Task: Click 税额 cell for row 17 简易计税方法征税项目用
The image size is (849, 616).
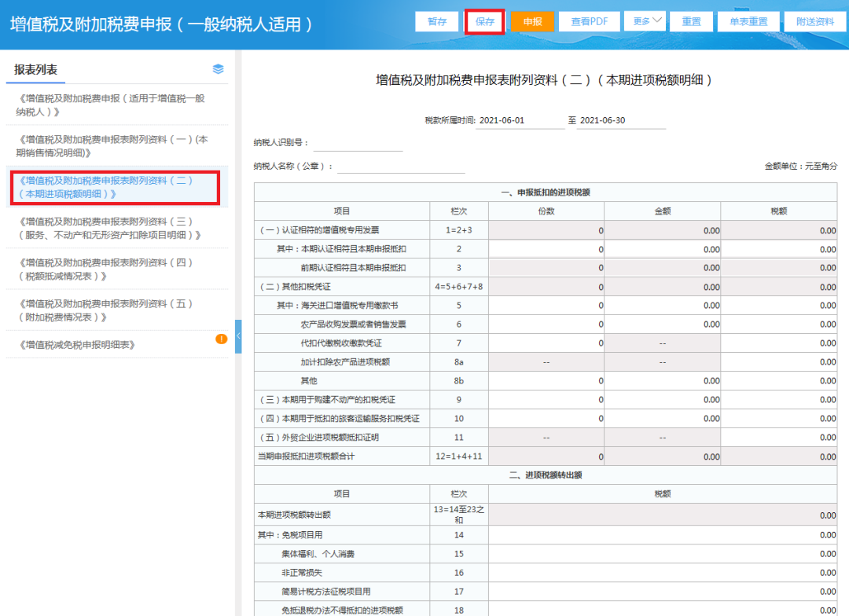Action: coord(663,592)
